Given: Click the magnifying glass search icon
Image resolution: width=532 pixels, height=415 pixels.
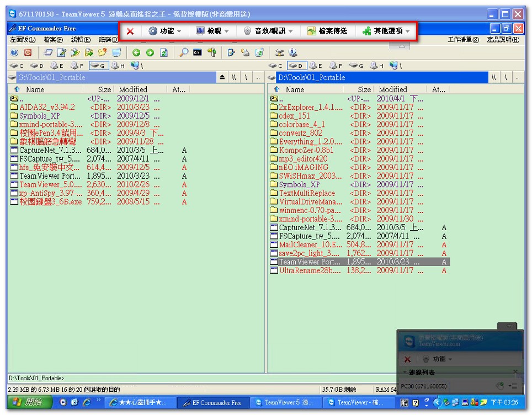Looking at the screenshot, I should (x=183, y=52).
